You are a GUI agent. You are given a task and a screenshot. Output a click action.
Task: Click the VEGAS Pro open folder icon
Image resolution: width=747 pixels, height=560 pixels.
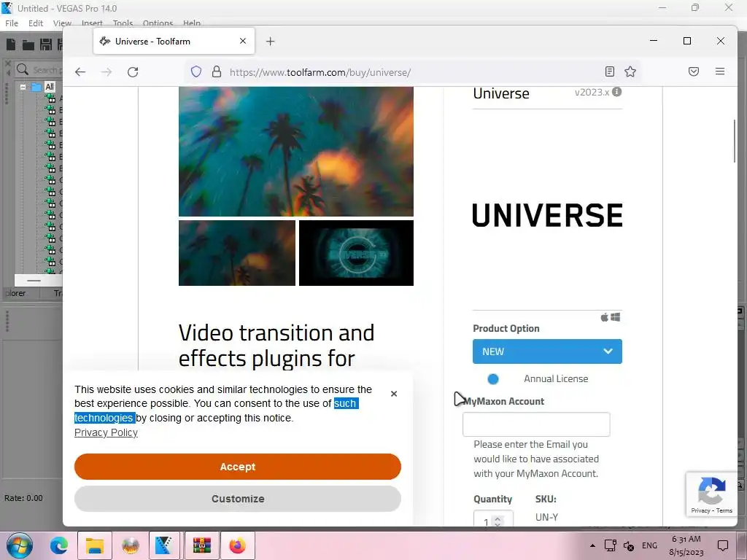click(x=28, y=45)
